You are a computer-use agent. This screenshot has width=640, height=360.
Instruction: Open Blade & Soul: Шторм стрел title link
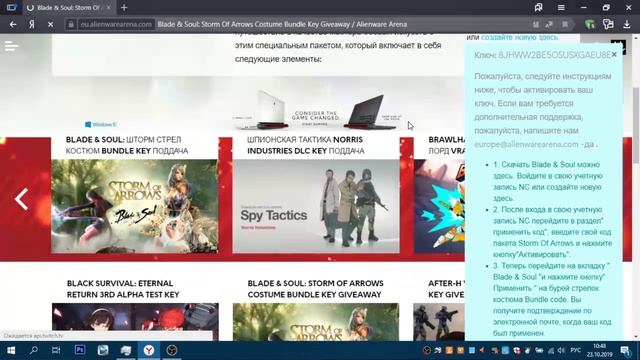tap(127, 145)
